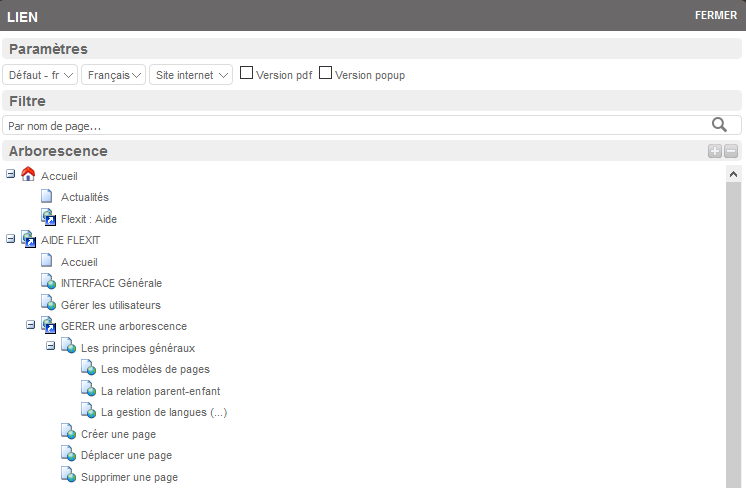Collapse the GERER une arborescence node

tap(31, 325)
